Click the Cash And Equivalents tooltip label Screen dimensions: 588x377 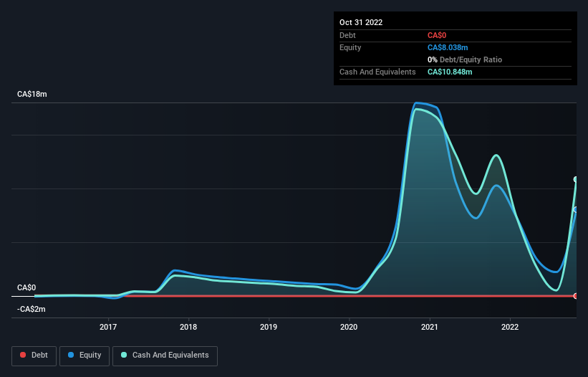(x=377, y=72)
